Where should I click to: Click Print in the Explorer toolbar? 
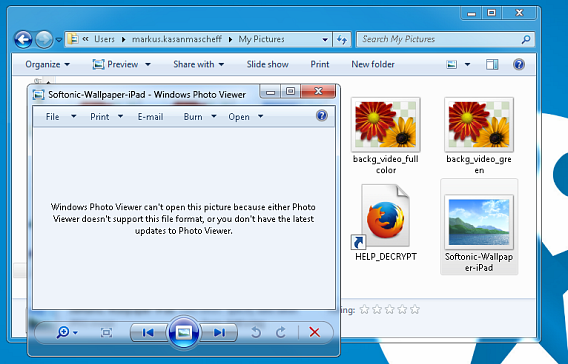320,64
